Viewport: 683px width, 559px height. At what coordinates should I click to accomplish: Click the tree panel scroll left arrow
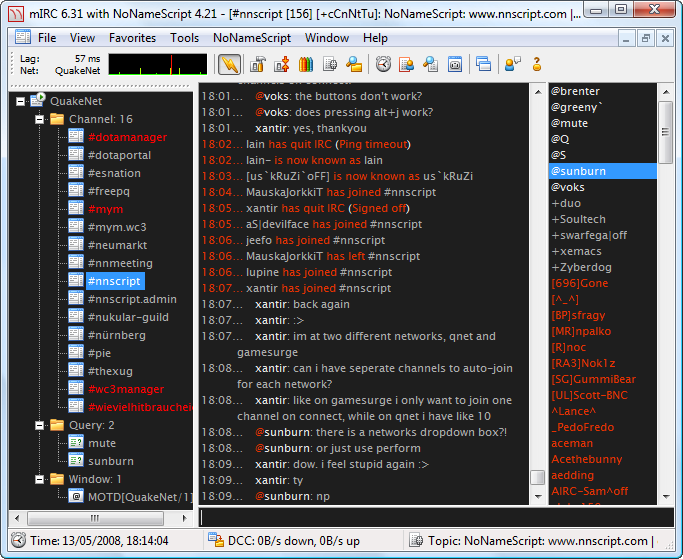pos(17,518)
